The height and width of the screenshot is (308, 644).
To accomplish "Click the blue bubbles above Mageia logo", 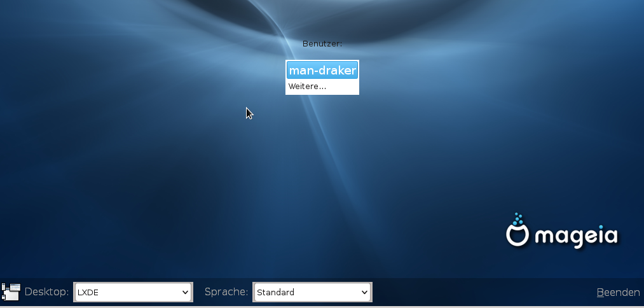I will pos(518,218).
